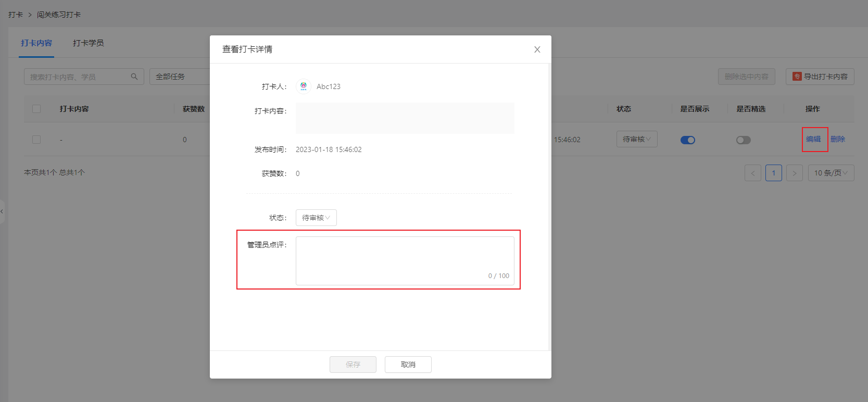Click the 本页共1个 总共1个 summary text

pos(55,172)
